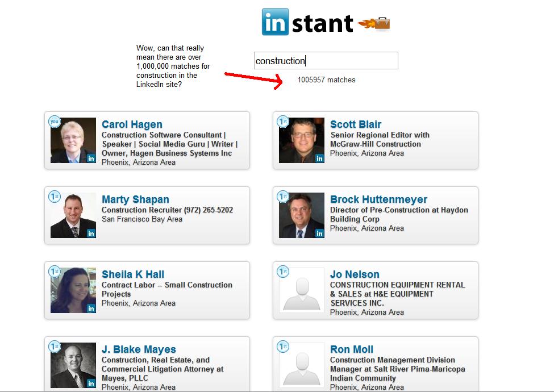Open Sheila K Hall's profile link
Image resolution: width=554 pixels, height=392 pixels.
click(133, 274)
